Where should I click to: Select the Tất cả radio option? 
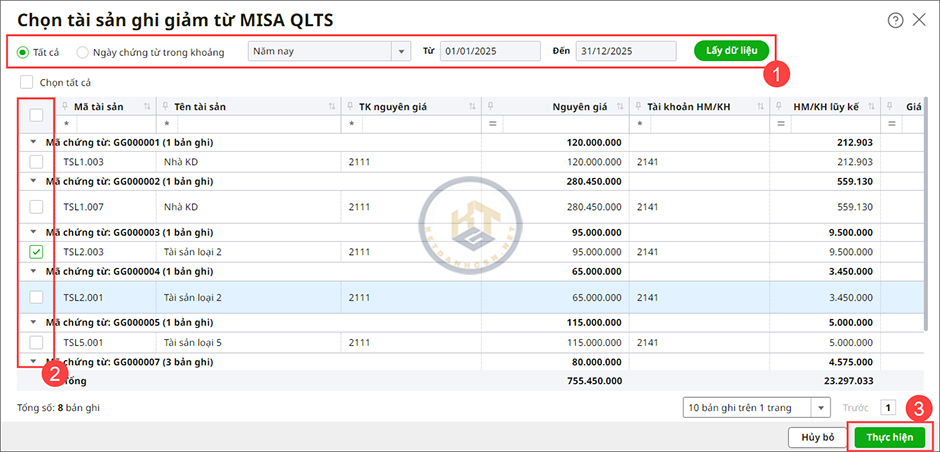coord(23,51)
